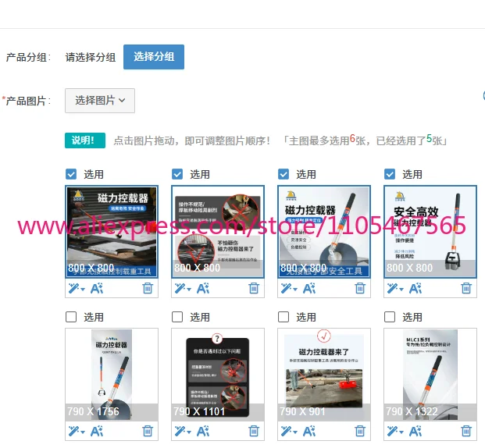Screen dimensions: 485x448
Task: Open magic wand menu under 安全高效 image
Action: [395, 289]
